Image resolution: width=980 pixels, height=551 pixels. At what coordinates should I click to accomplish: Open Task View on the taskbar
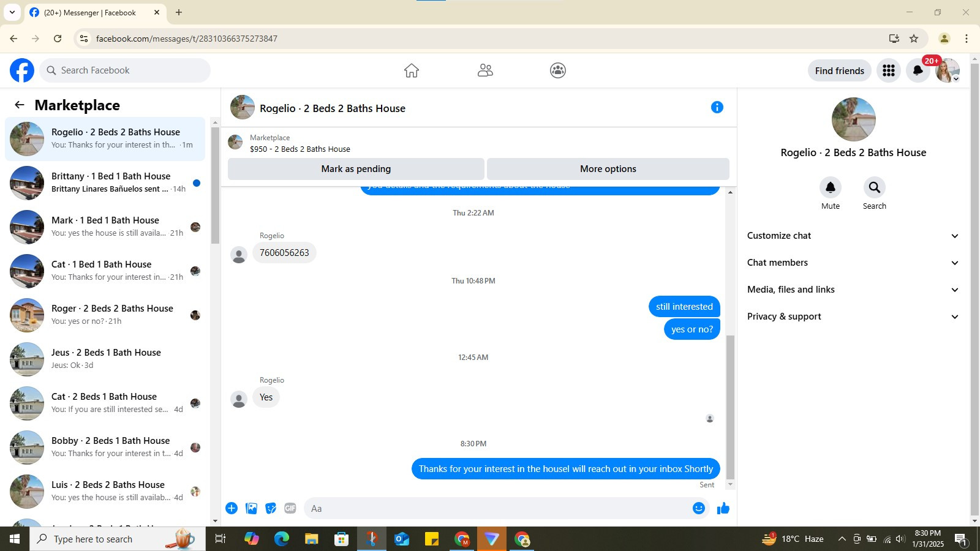pos(221,539)
